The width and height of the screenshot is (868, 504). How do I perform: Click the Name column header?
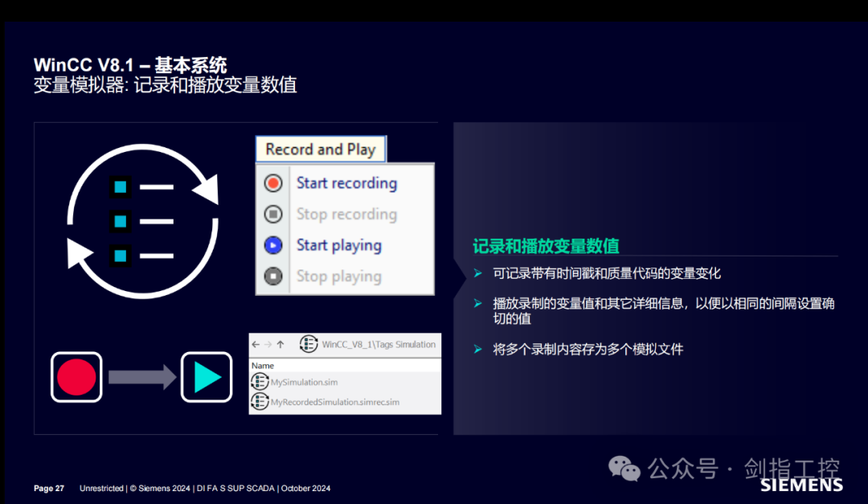263,363
